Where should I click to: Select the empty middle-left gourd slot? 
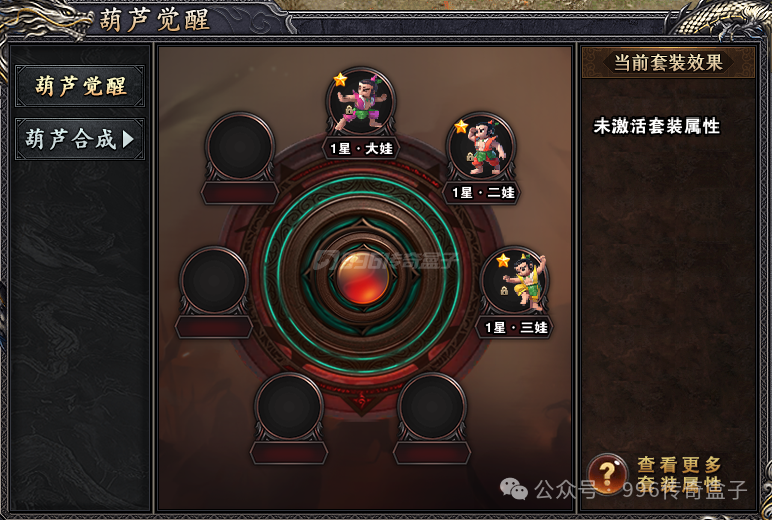pos(214,281)
